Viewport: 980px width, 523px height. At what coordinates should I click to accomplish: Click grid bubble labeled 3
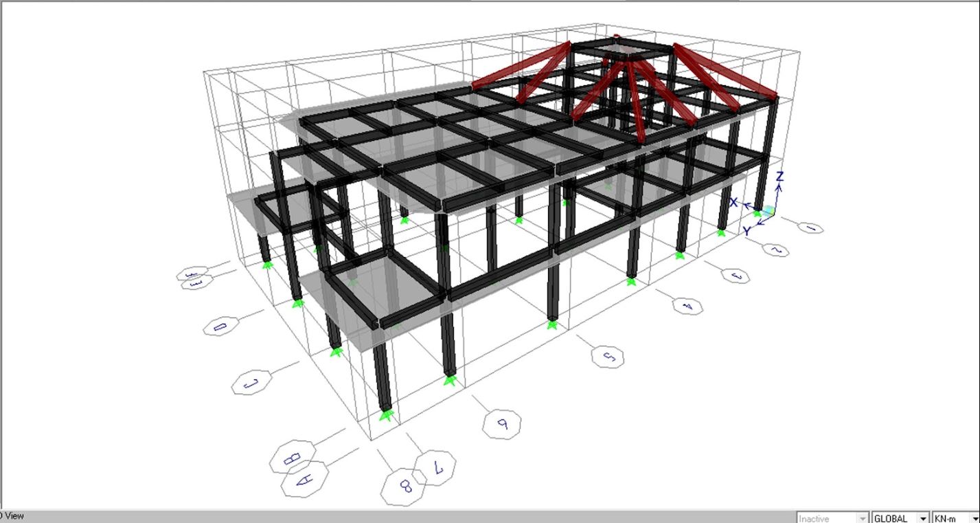coord(736,275)
